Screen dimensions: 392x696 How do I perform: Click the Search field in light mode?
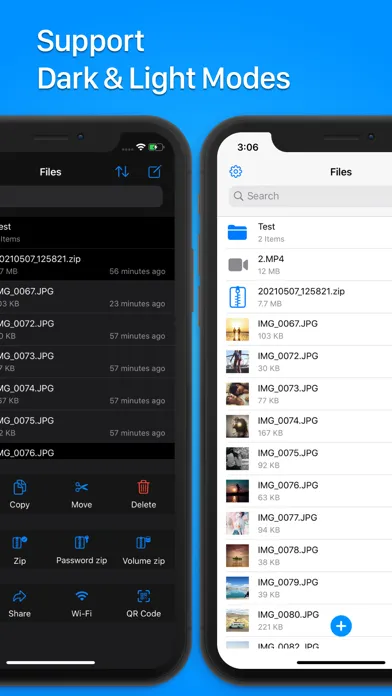point(310,196)
